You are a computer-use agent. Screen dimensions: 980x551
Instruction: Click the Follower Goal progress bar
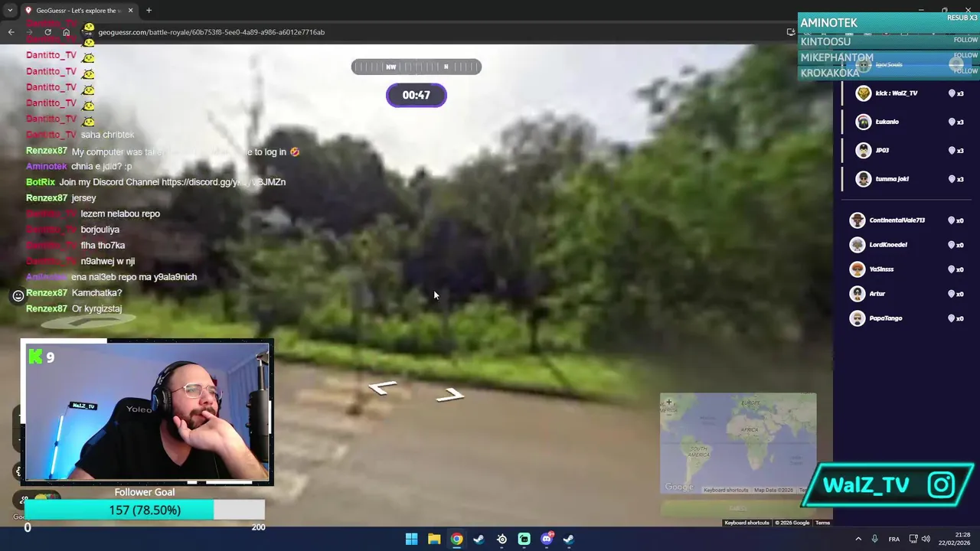tap(145, 510)
